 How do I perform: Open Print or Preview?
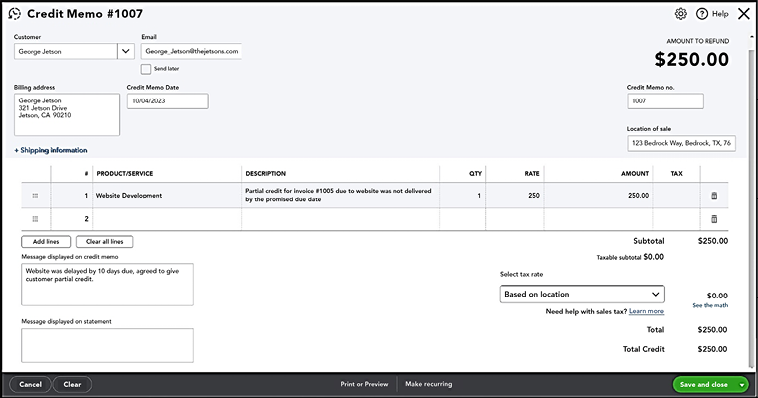click(364, 384)
